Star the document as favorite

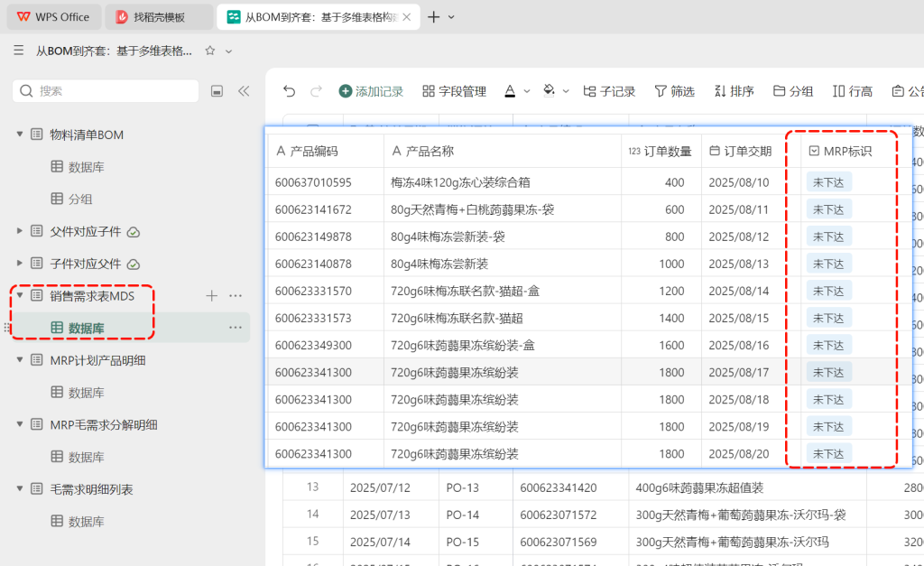pyautogui.click(x=209, y=51)
